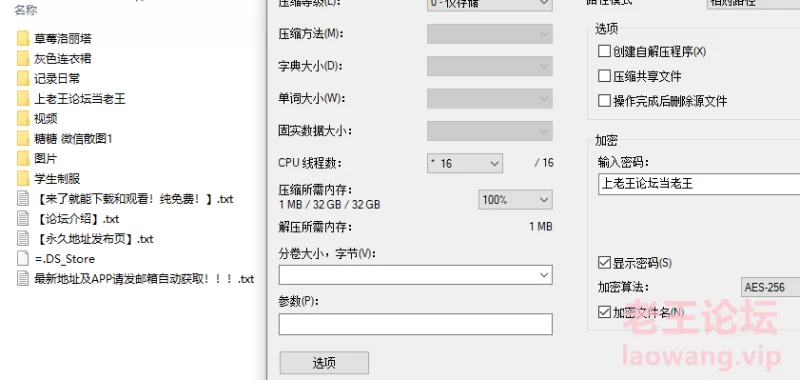Click the 学生制服 folder icon
The image size is (800, 380).
click(x=23, y=179)
